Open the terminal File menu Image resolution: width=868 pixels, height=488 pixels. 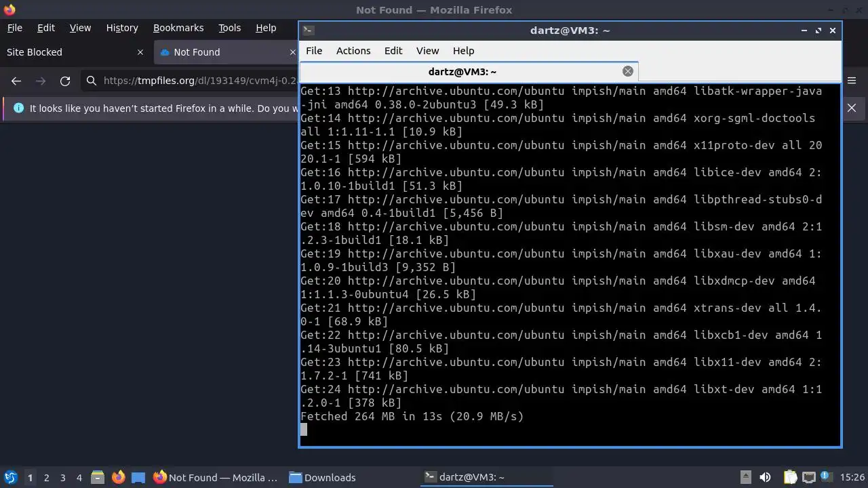(x=314, y=51)
